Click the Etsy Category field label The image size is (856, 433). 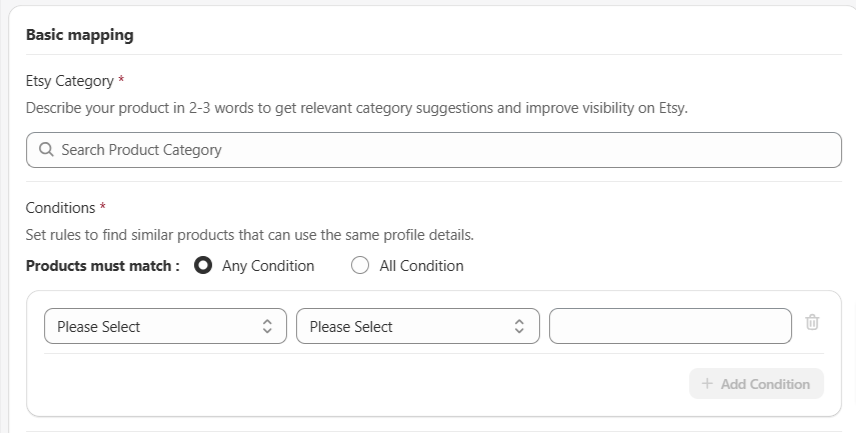[x=70, y=81]
